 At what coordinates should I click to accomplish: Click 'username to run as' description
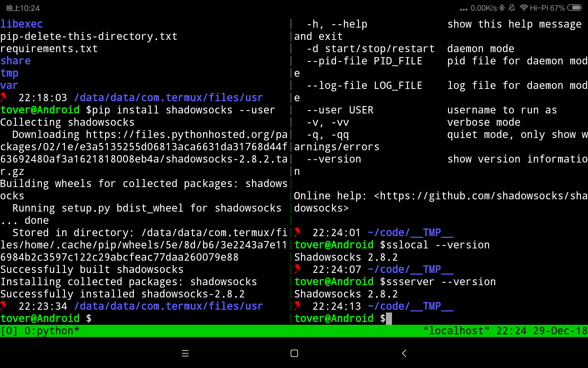click(502, 110)
